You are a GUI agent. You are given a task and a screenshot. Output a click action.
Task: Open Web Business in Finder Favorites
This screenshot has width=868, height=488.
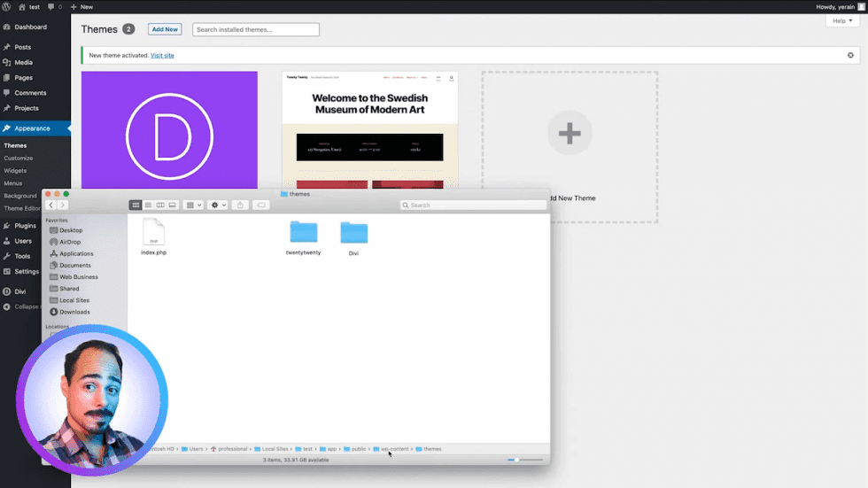pos(79,276)
